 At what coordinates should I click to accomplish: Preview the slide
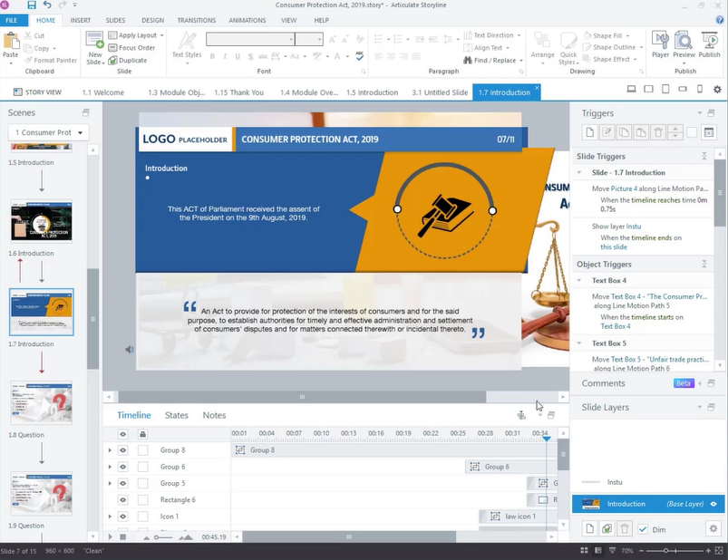[684, 48]
